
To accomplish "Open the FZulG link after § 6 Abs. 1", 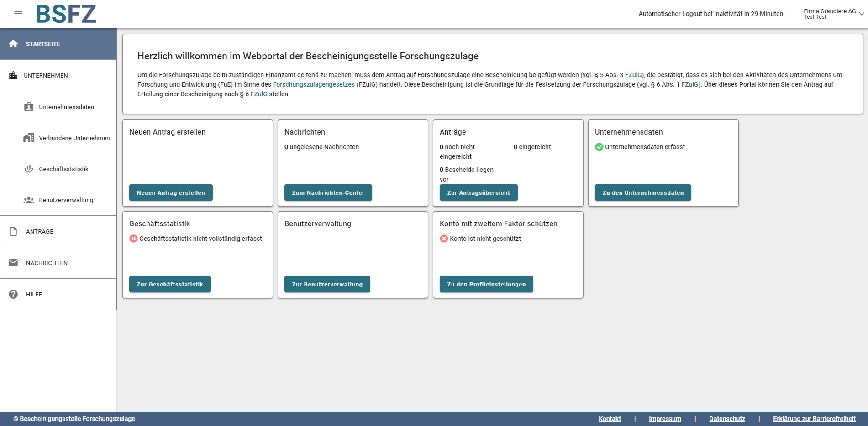I will (690, 84).
